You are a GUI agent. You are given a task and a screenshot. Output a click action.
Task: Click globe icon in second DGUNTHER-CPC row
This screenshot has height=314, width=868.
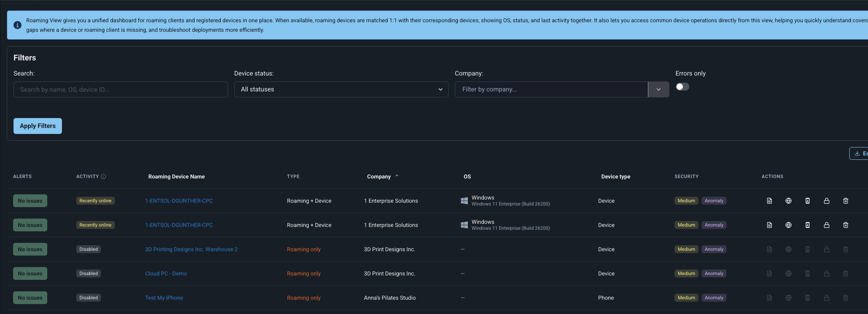789,225
